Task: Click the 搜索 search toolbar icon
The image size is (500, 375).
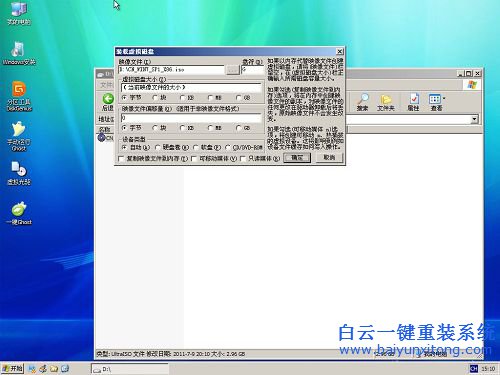Action: [362, 102]
